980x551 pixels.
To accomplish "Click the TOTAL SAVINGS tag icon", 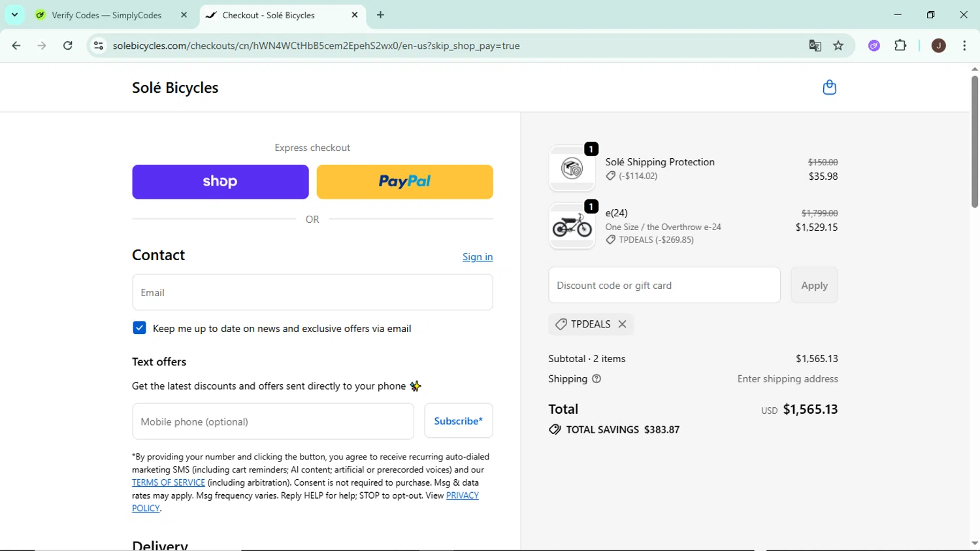I will [x=555, y=429].
